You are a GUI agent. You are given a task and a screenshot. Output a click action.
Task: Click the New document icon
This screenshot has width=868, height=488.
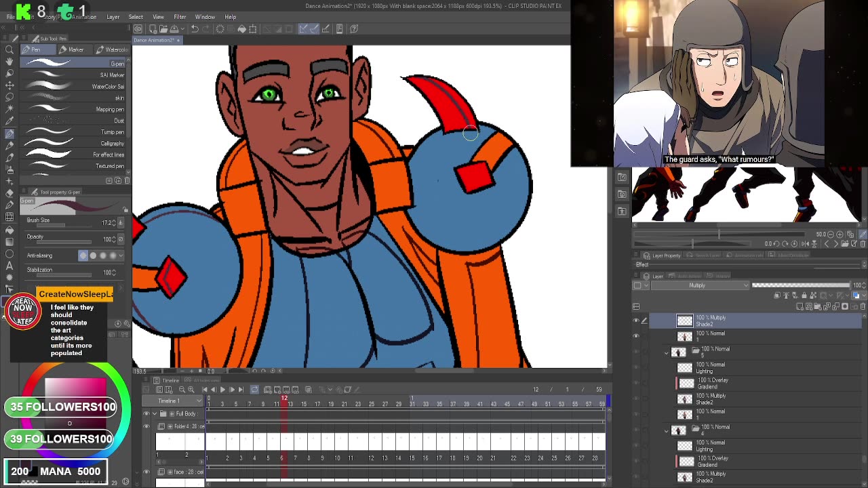coord(153,28)
